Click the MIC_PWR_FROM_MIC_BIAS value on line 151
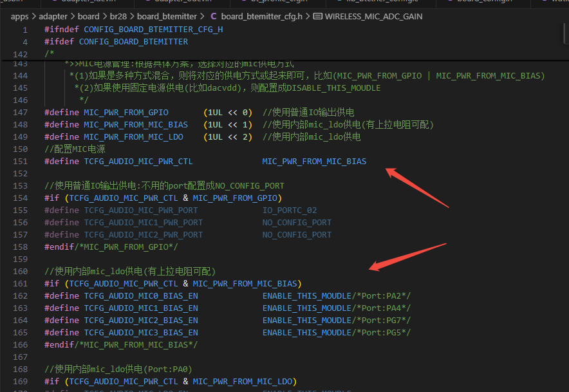 pyautogui.click(x=314, y=162)
